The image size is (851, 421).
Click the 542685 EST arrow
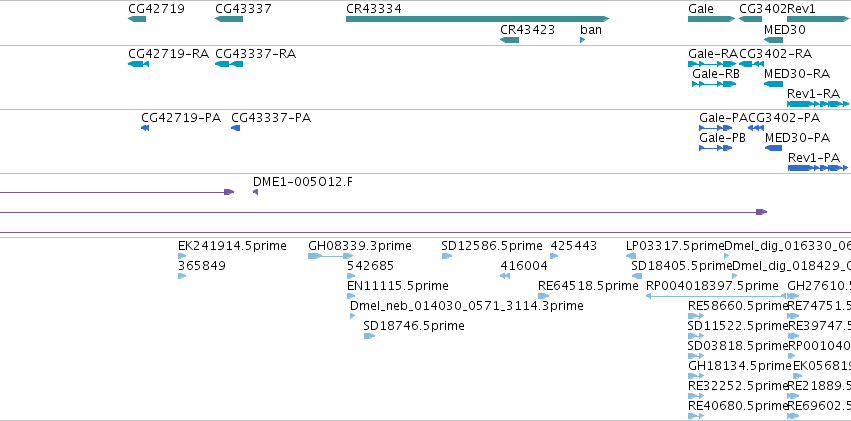point(351,276)
